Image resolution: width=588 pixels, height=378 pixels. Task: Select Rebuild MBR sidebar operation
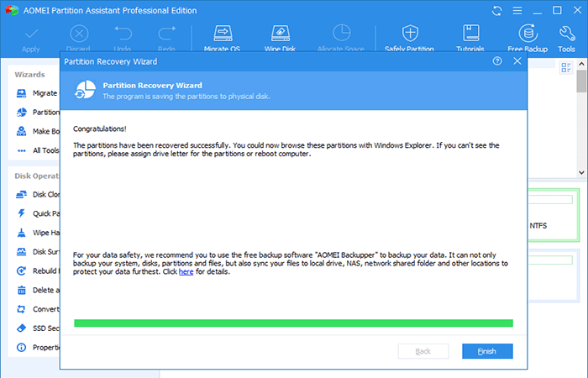[x=37, y=270]
